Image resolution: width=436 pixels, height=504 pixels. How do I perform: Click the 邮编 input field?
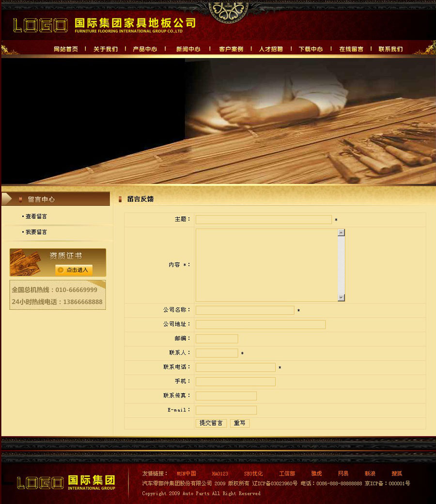[x=217, y=339]
